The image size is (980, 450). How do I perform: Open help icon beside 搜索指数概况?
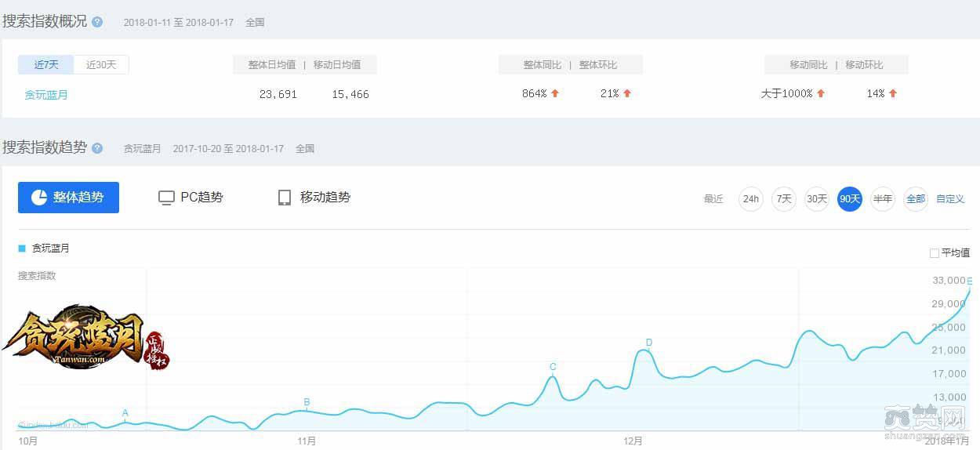97,22
